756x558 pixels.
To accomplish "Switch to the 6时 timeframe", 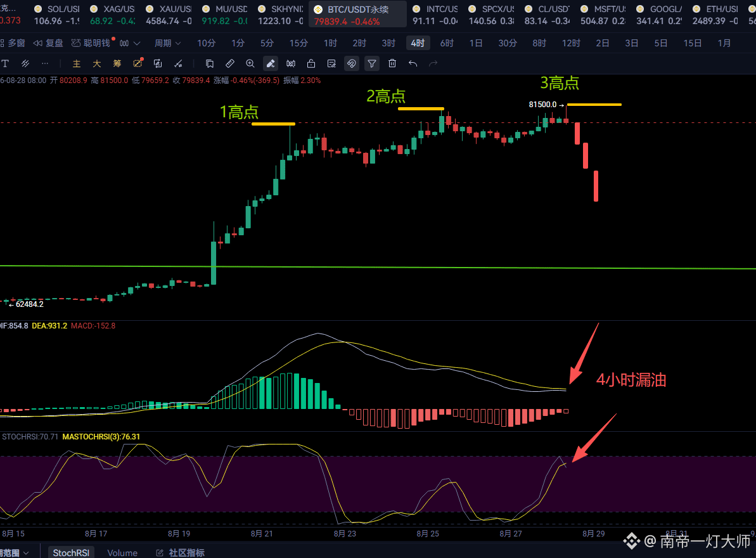I will [x=447, y=43].
